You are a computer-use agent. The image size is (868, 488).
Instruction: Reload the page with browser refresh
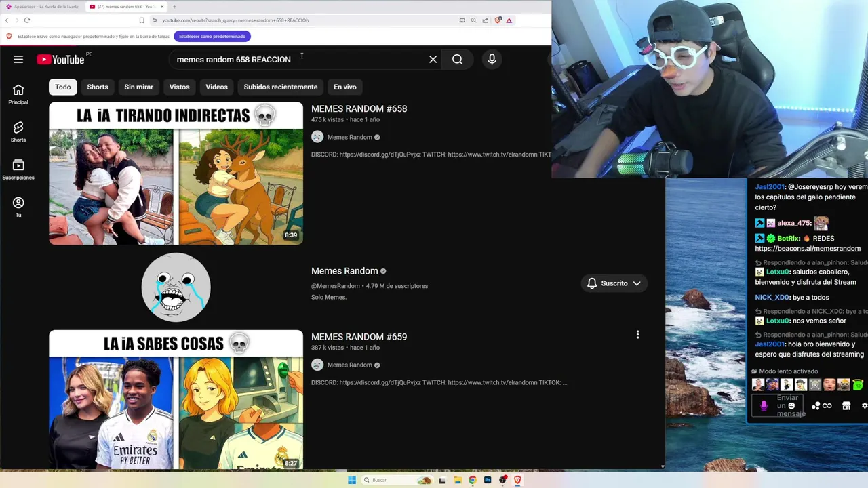coord(27,20)
